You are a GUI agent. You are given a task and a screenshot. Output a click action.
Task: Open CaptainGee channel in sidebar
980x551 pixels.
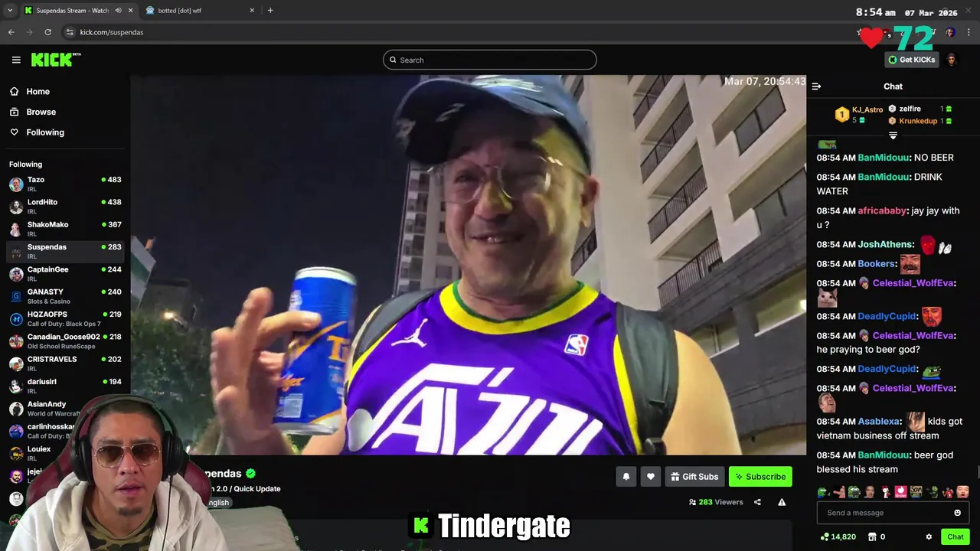pyautogui.click(x=65, y=273)
